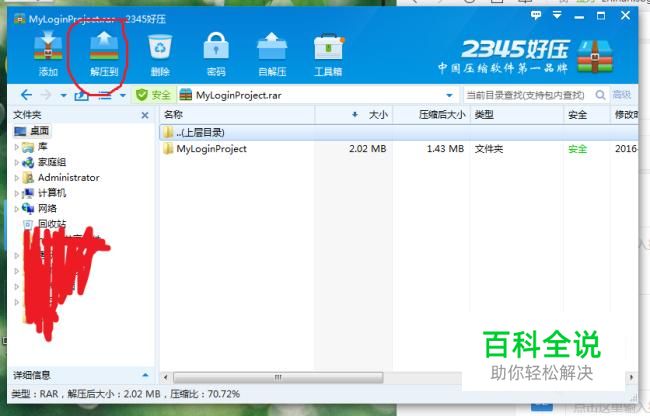Expand the 详细信息 details panel arrow
The width and height of the screenshot is (650, 416).
(x=145, y=375)
